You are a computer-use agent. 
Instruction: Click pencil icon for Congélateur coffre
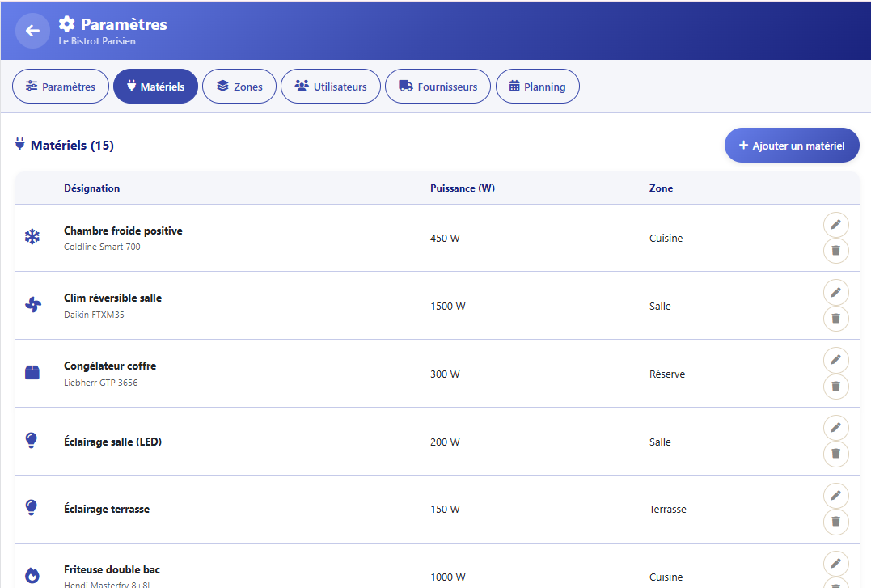(x=835, y=360)
